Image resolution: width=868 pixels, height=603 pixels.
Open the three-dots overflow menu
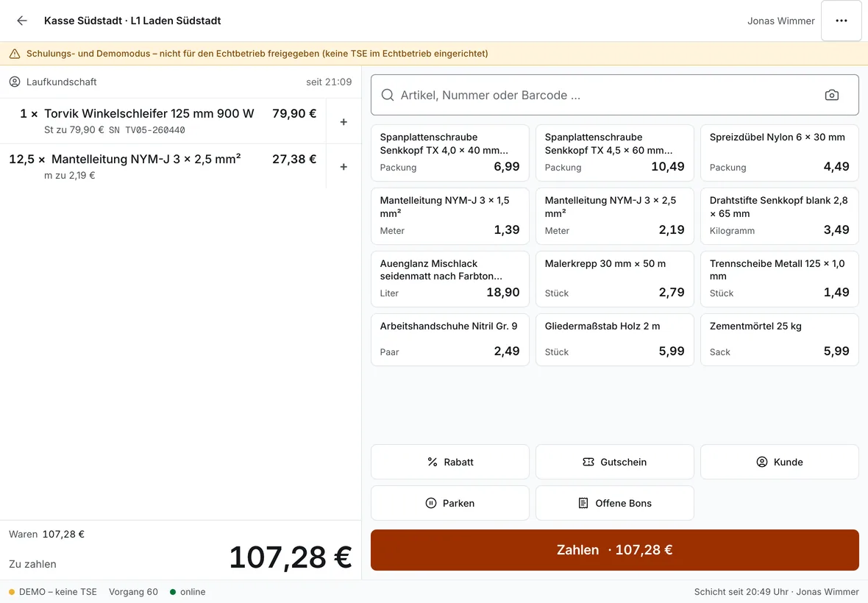click(842, 21)
